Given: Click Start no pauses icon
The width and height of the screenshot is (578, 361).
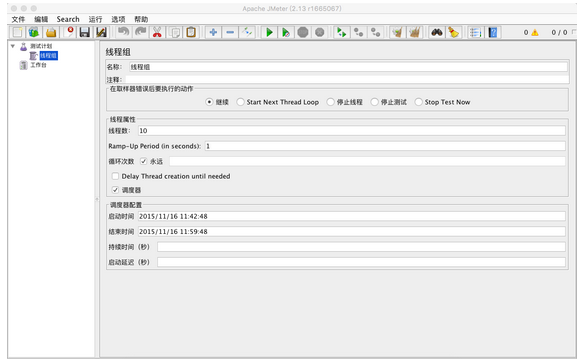Looking at the screenshot, I should (x=286, y=32).
